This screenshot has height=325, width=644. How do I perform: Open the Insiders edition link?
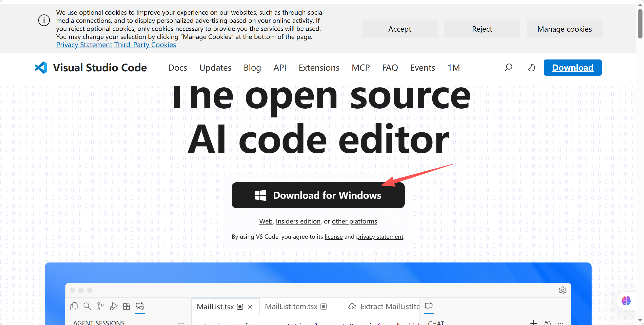click(298, 221)
